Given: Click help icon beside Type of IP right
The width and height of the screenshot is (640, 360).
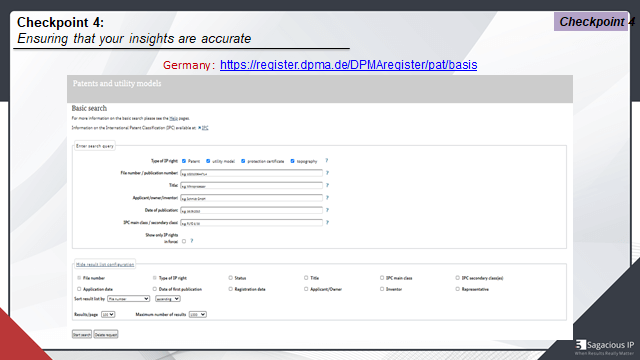Looking at the screenshot, I should point(327,160).
